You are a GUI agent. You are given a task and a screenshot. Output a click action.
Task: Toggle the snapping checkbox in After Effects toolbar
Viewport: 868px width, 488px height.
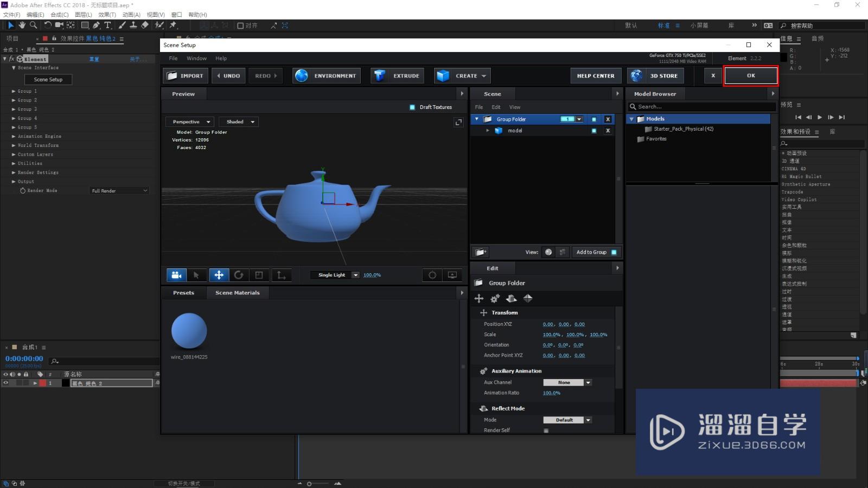(x=240, y=25)
